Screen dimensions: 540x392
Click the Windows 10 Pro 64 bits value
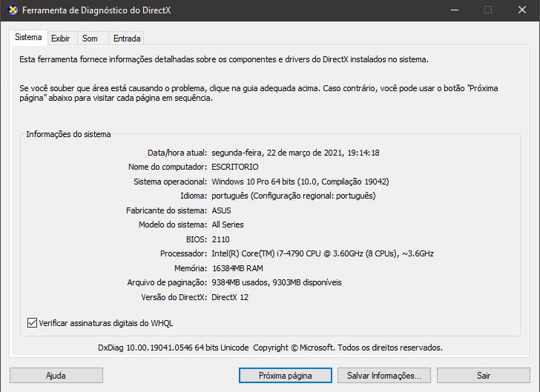300,182
